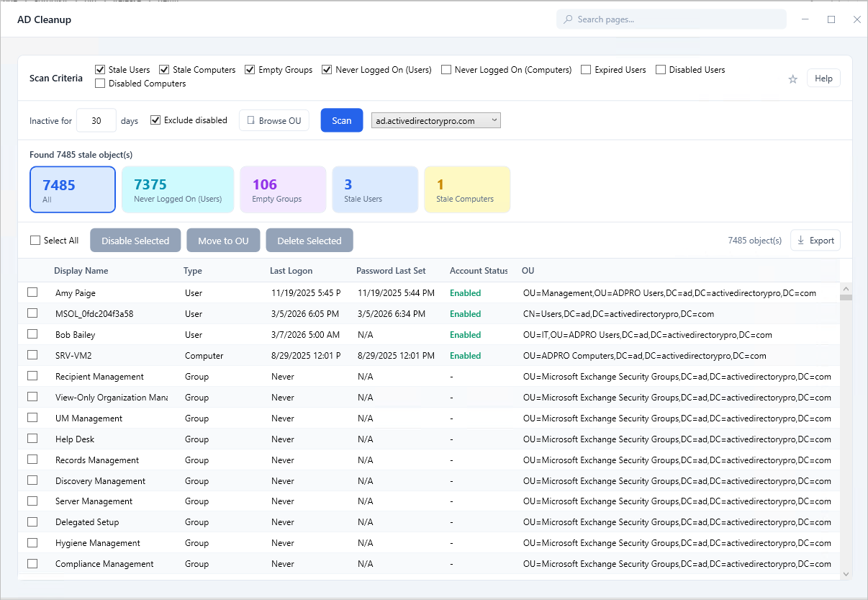
Task: Check the box for MSOL_0fdc204f3a58
Action: [32, 313]
